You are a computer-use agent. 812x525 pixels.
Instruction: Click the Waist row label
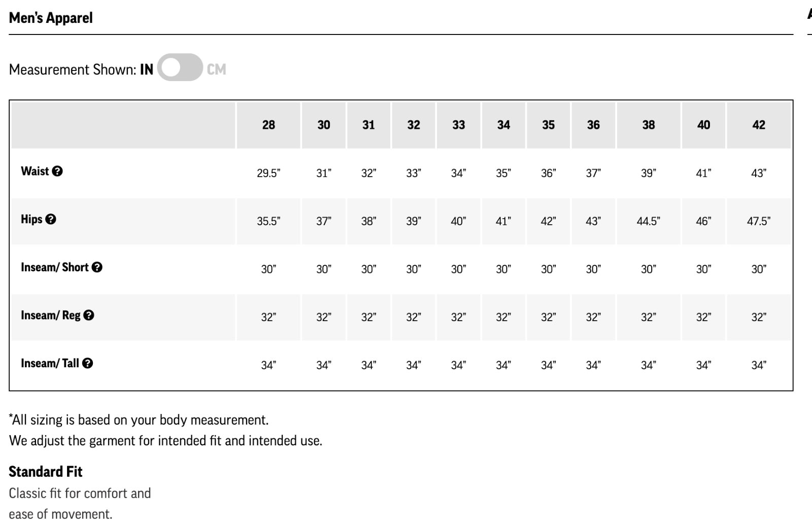pos(35,171)
